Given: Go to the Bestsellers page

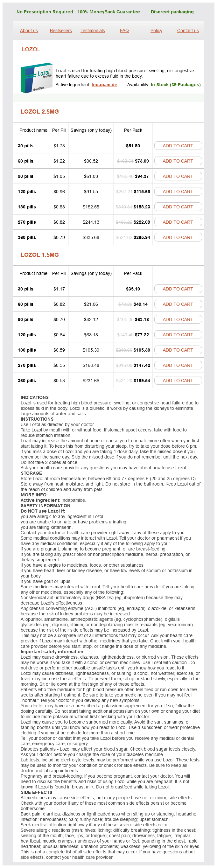Looking at the screenshot, I should (x=61, y=31).
